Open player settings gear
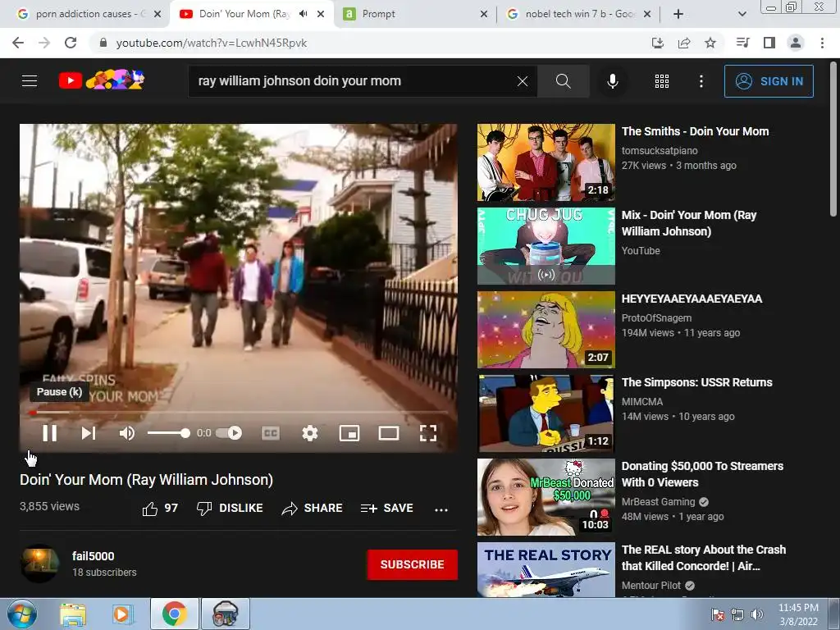 point(309,433)
